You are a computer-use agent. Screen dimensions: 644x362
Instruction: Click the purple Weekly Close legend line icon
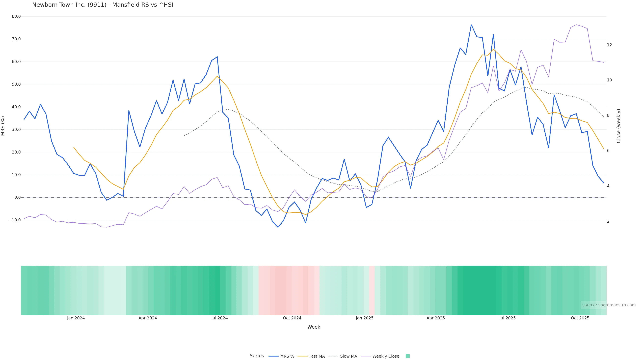coord(365,356)
